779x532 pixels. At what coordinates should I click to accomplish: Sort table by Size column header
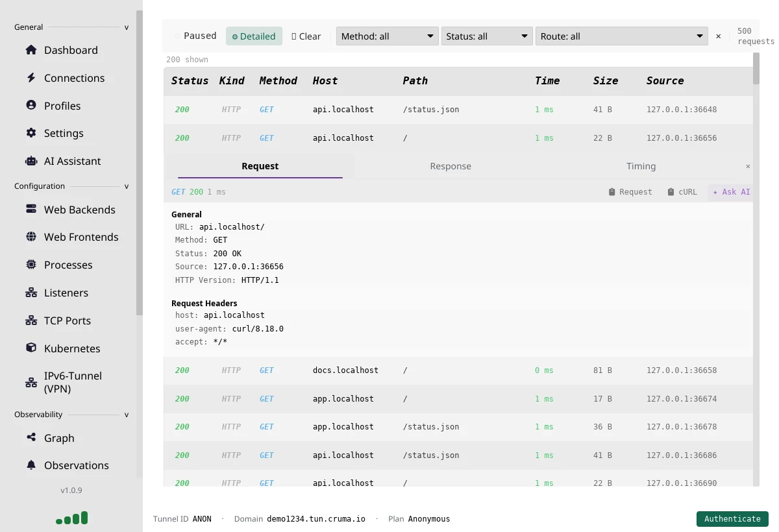[x=606, y=80]
